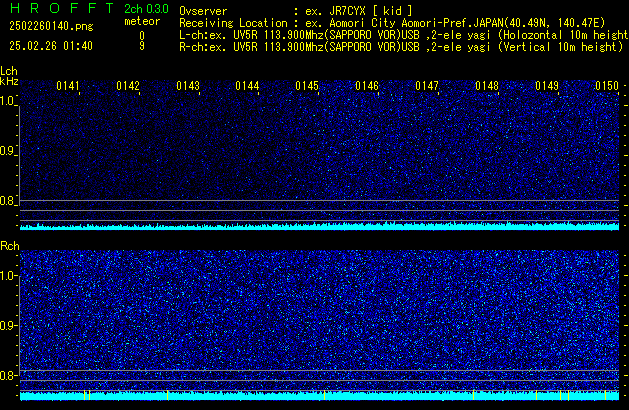Click Rch yellow meteor mark between 0148 and 0149
The width and height of the screenshot is (629, 410).
pyautogui.click(x=536, y=395)
